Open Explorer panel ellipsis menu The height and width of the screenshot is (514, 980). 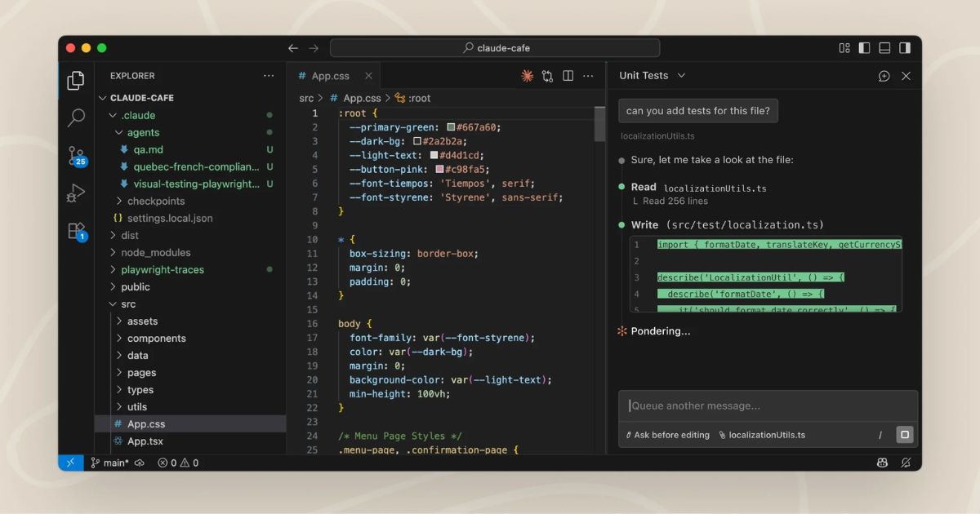(269, 76)
